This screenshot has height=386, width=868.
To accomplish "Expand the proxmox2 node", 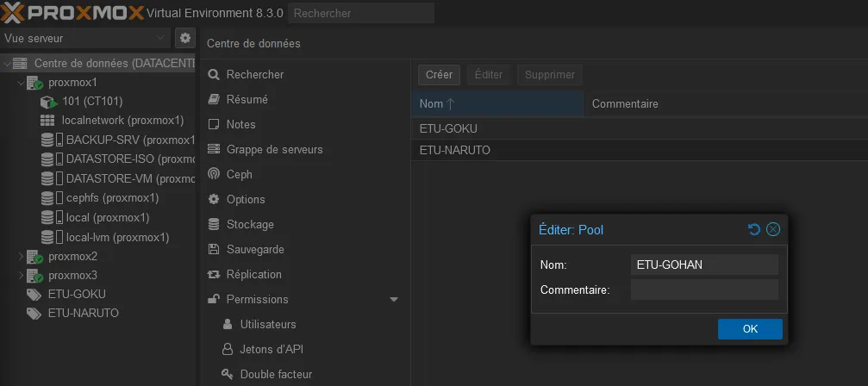I will [21, 257].
